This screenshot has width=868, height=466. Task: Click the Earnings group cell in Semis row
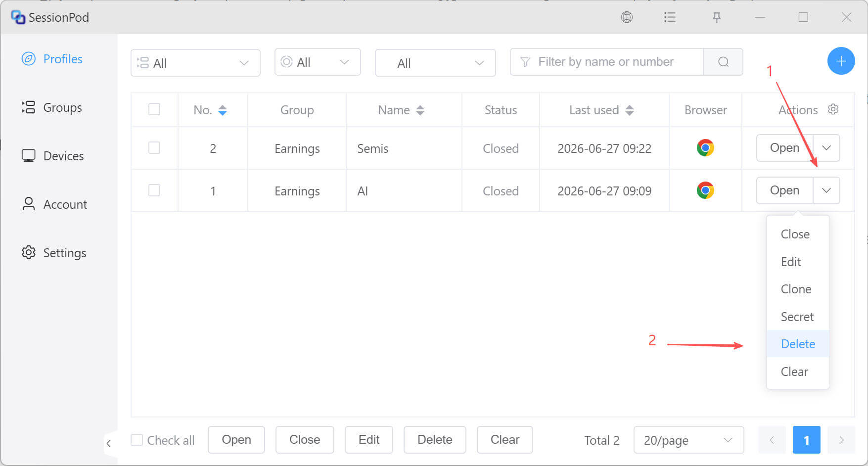[x=297, y=149]
